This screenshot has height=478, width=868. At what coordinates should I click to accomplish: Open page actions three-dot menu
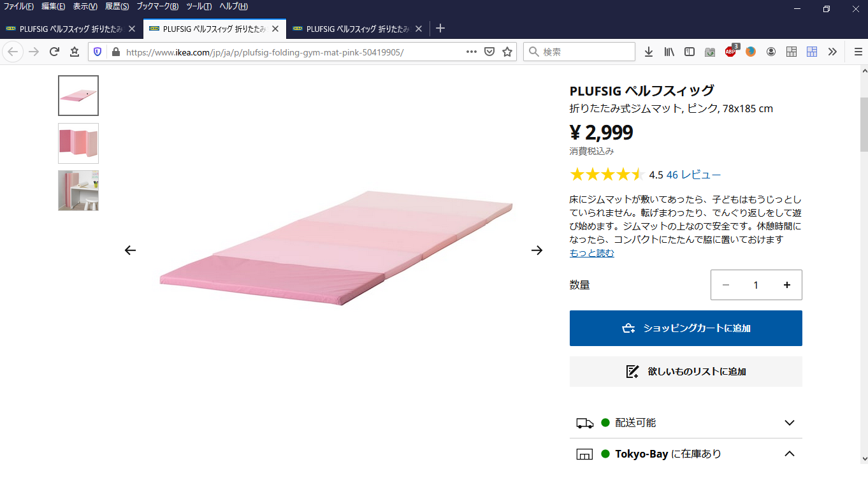click(x=472, y=52)
